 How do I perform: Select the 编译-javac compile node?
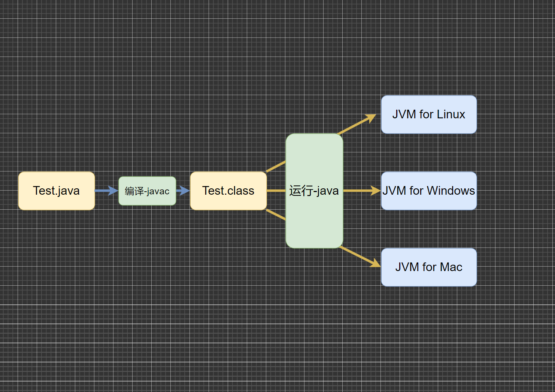[x=147, y=191]
